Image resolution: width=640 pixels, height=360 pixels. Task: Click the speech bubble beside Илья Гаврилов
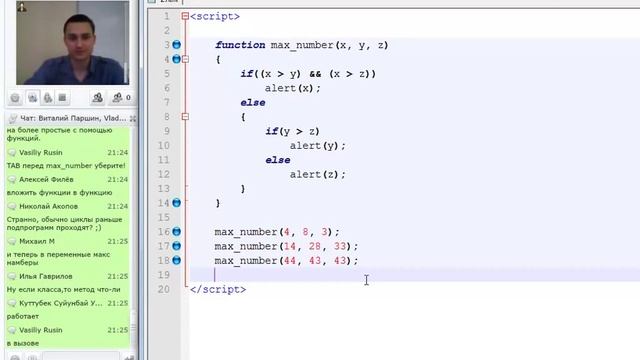(12, 277)
